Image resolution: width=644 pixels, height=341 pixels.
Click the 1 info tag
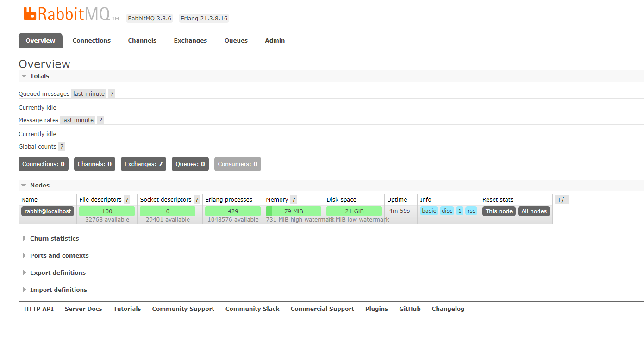pos(460,211)
